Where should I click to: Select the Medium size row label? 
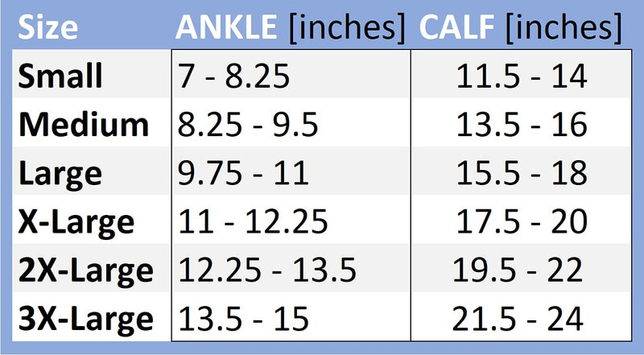[84, 125]
